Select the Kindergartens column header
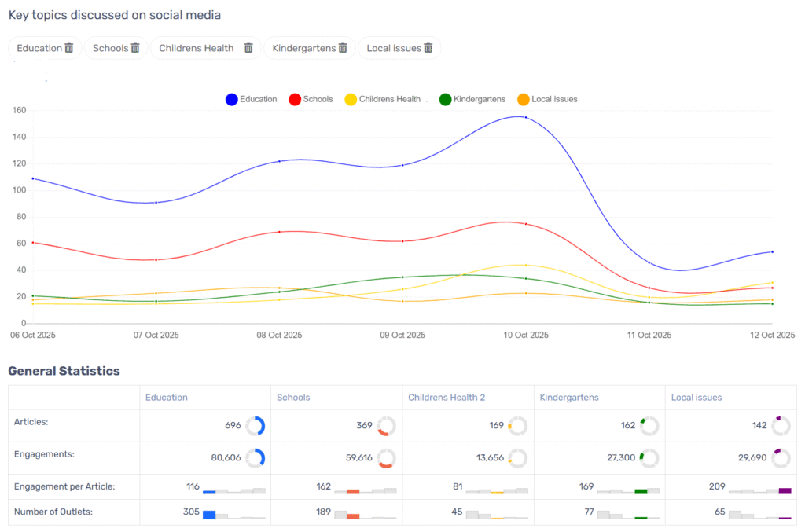The width and height of the screenshot is (805, 532). (x=569, y=398)
